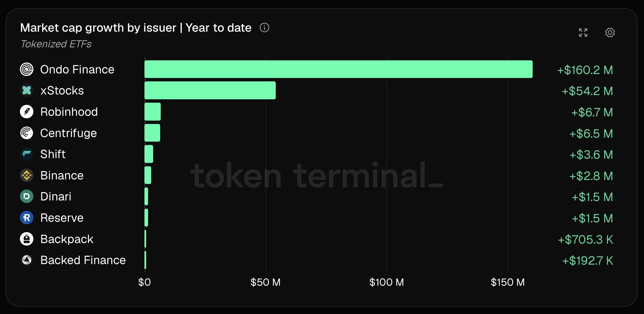644x314 pixels.
Task: Click the Centrifuge logo icon
Action: pos(27,133)
